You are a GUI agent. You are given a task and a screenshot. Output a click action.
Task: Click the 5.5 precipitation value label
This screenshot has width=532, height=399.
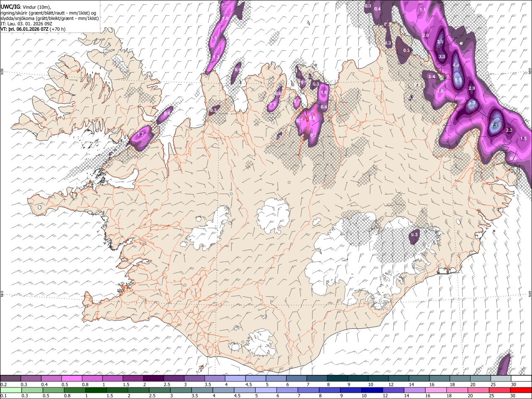point(458,80)
